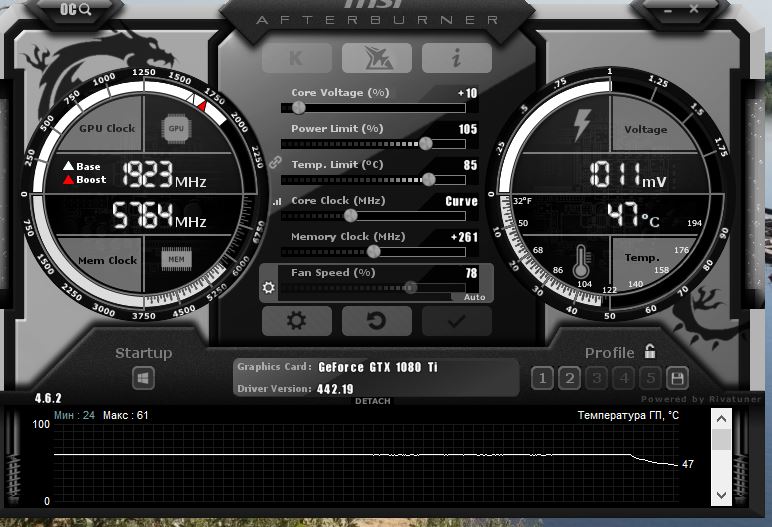This screenshot has height=527, width=772.
Task: Open settings with the gear button
Action: coord(297,321)
